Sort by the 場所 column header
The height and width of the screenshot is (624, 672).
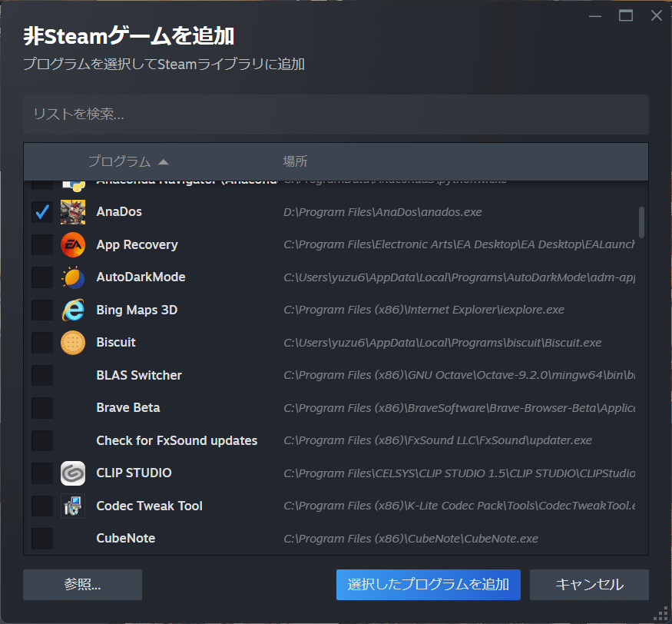(295, 161)
